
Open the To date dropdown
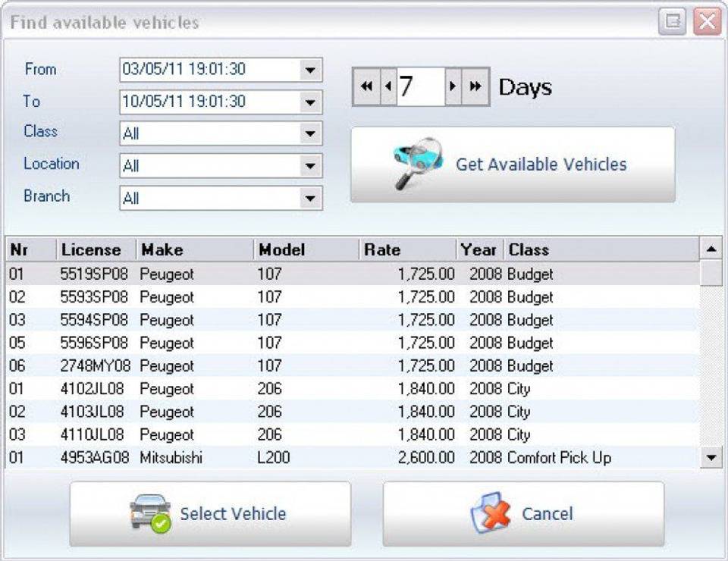click(x=309, y=102)
